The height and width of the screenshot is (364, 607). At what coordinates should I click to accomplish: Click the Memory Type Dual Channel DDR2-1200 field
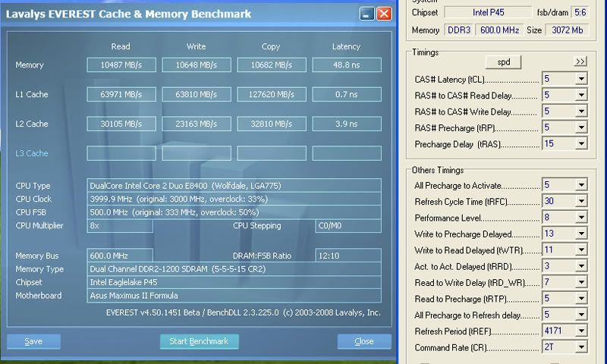click(x=234, y=269)
